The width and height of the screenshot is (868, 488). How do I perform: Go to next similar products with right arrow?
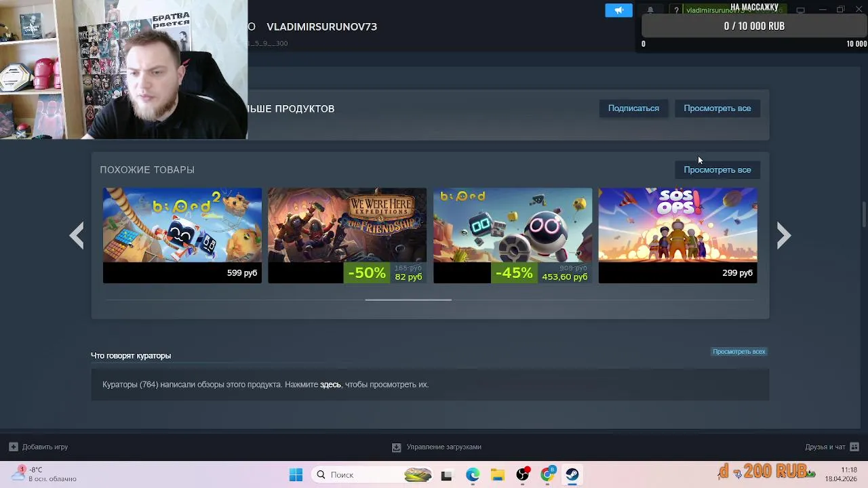(783, 235)
